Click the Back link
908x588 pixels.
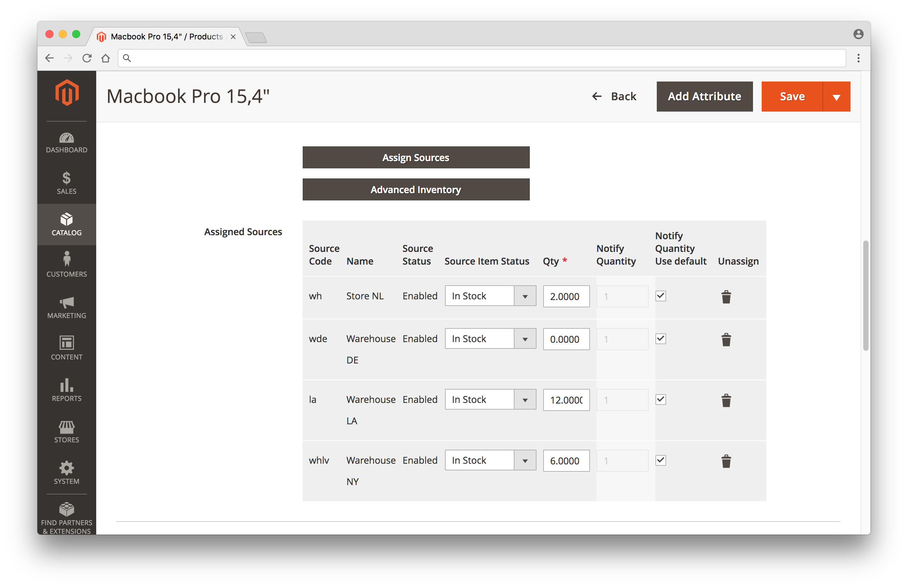(614, 97)
